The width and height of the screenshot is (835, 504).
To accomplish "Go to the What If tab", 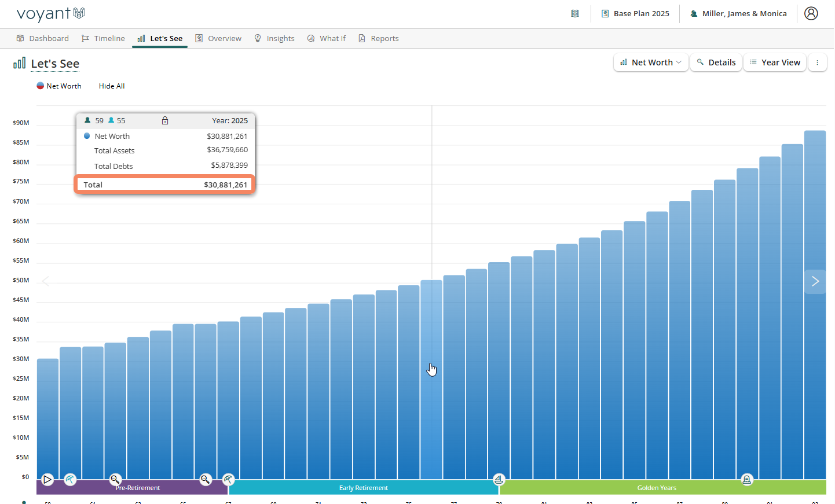I will tap(327, 38).
